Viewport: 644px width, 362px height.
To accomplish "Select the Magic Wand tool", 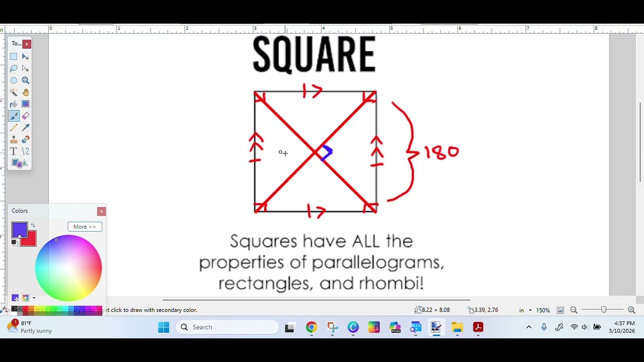I will click(x=14, y=93).
